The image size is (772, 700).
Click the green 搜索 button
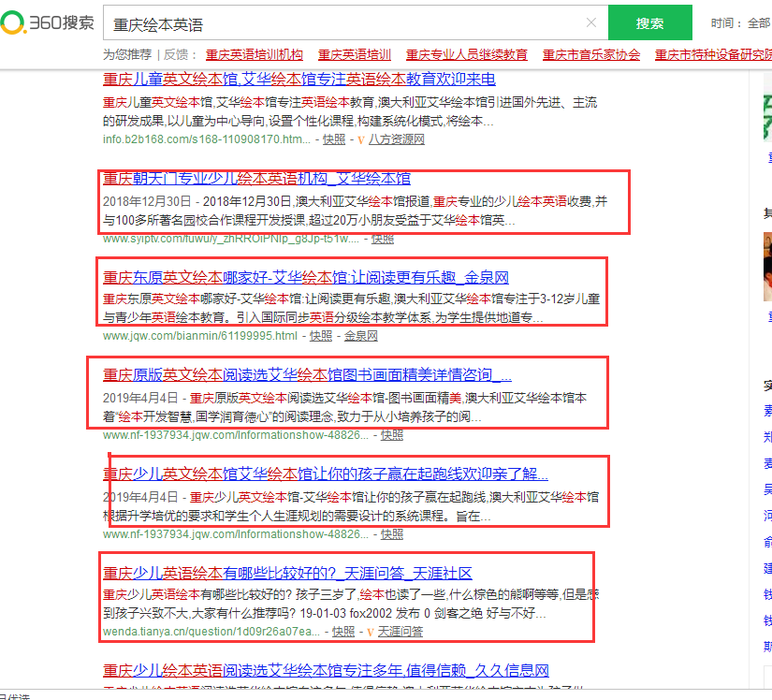point(650,22)
